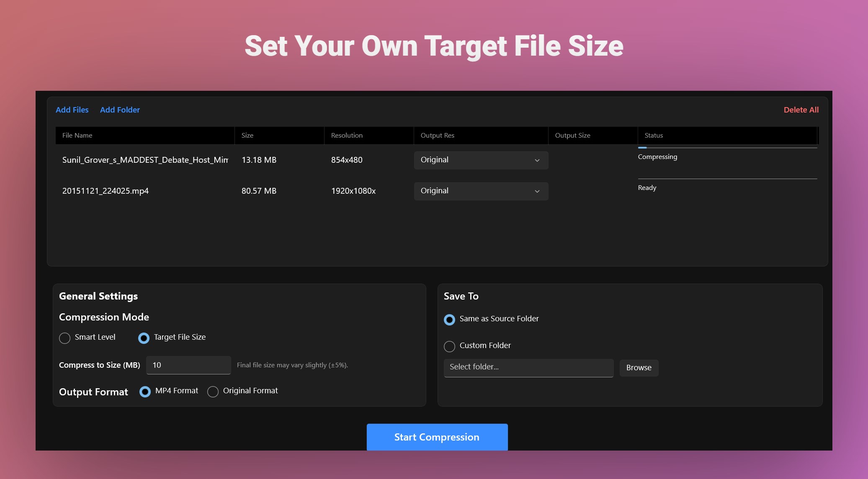
Task: Click the Add Files link
Action: 72,110
